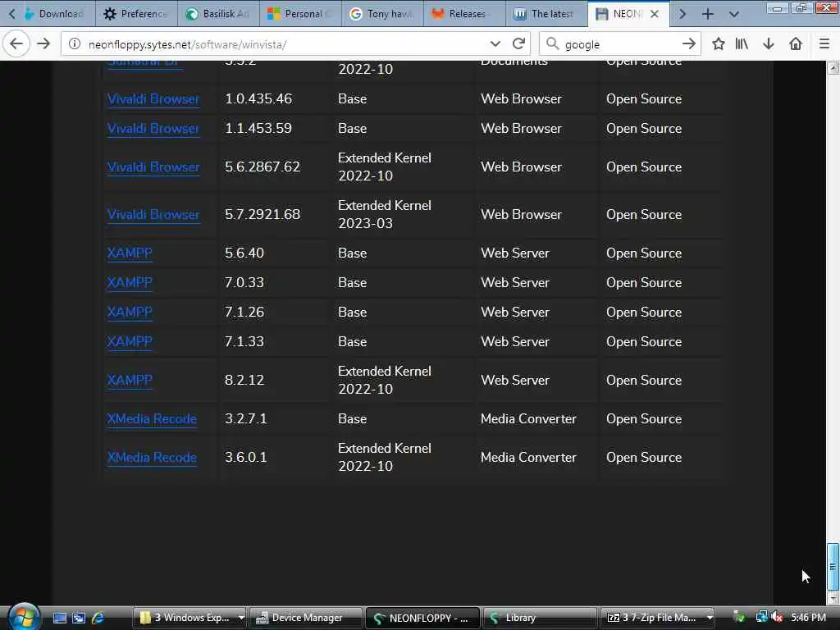Screen dimensions: 840x630
Task: Open the Library bookmarks icon in the toolbar
Action: [x=742, y=44]
